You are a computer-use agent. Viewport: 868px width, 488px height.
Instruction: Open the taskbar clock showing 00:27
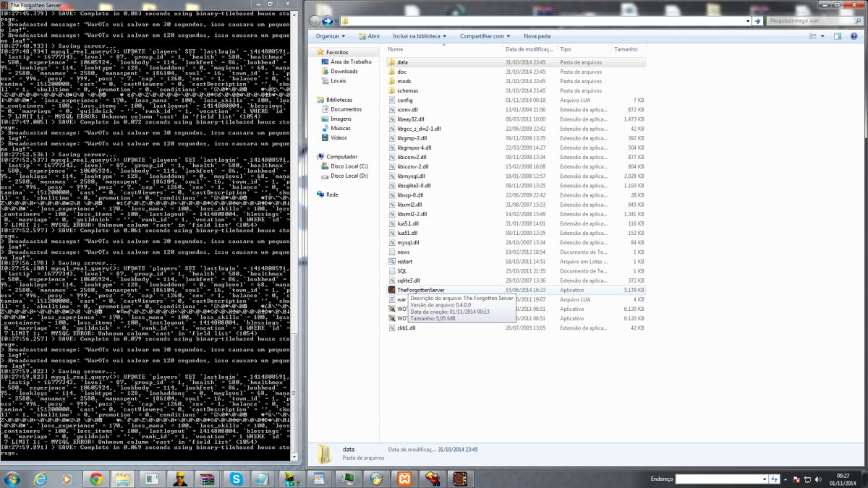coord(843,479)
